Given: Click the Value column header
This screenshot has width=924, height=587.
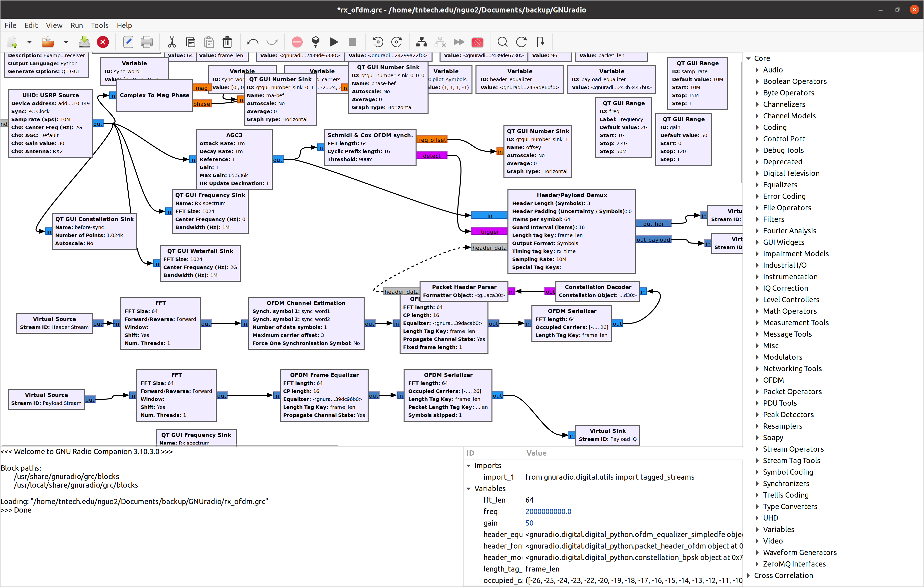Looking at the screenshot, I should pos(632,453).
